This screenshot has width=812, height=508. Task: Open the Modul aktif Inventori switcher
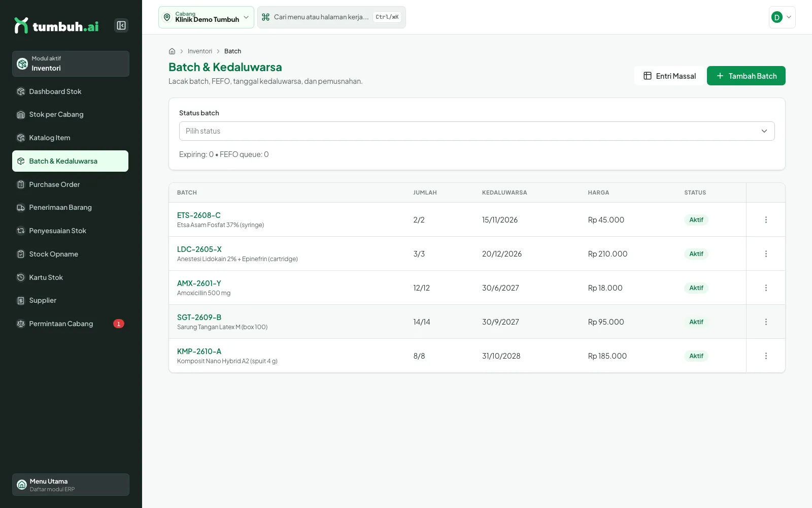(71, 63)
